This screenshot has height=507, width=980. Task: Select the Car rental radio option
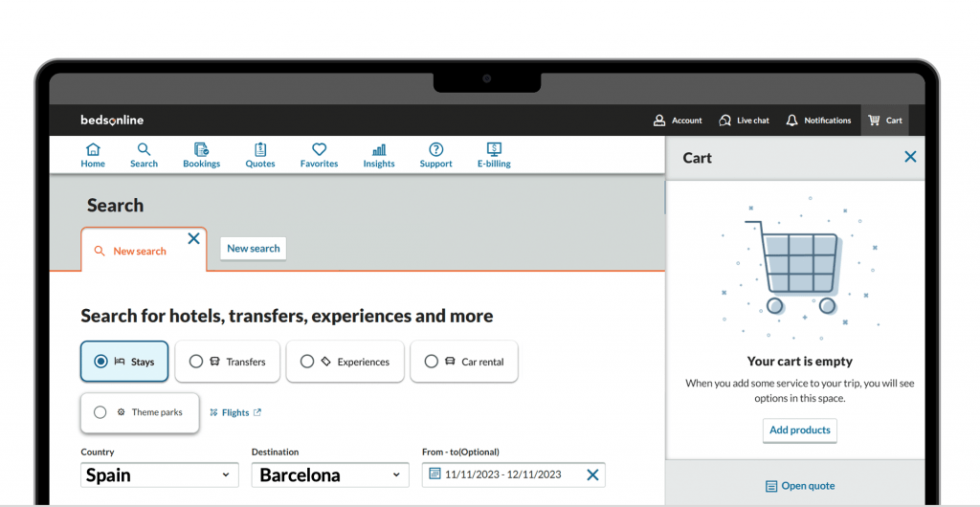point(464,362)
